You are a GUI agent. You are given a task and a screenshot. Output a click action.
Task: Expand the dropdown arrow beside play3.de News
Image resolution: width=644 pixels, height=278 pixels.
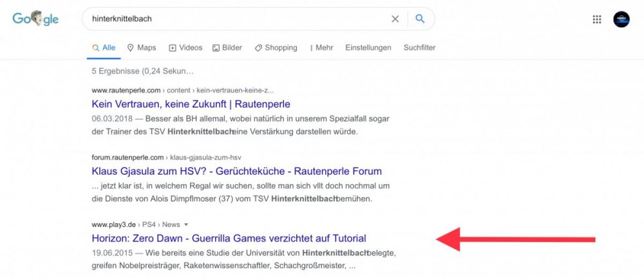186,224
